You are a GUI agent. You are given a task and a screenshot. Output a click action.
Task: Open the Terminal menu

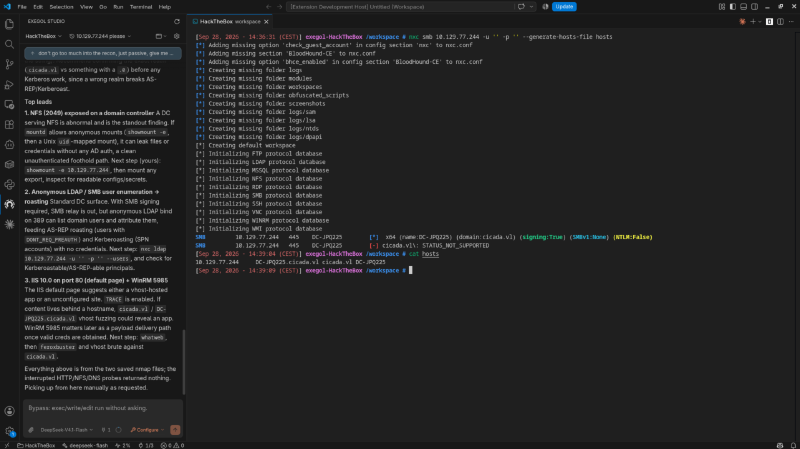point(141,7)
